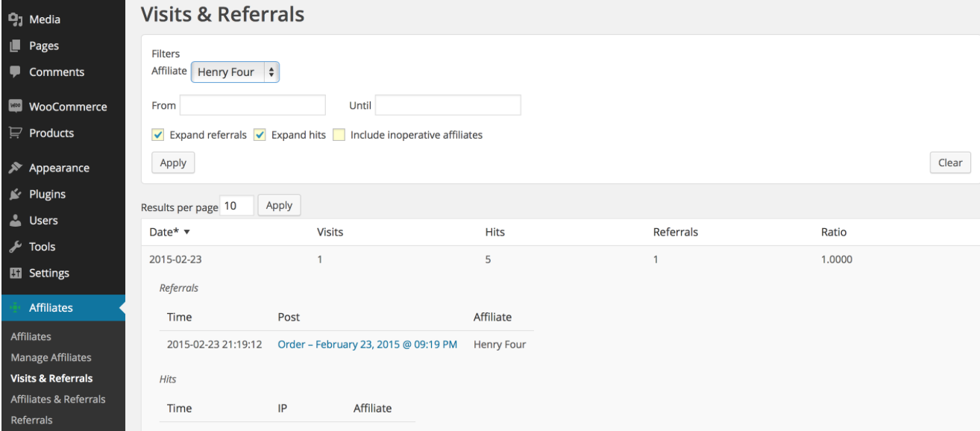Uncheck Expand referrals checkbox
This screenshot has height=431, width=980.
(158, 135)
